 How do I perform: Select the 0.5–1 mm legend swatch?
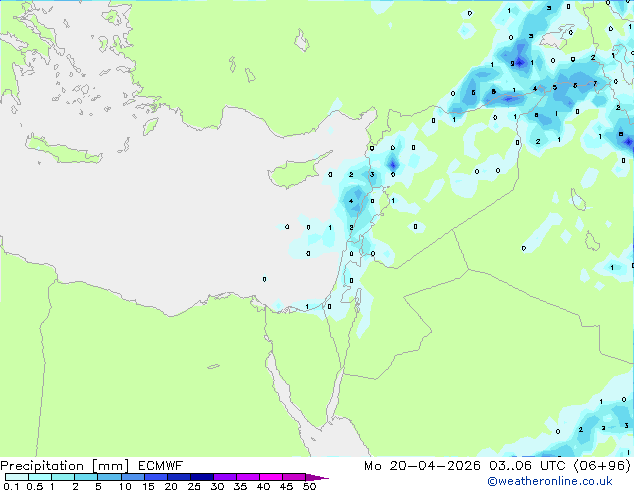(40, 477)
